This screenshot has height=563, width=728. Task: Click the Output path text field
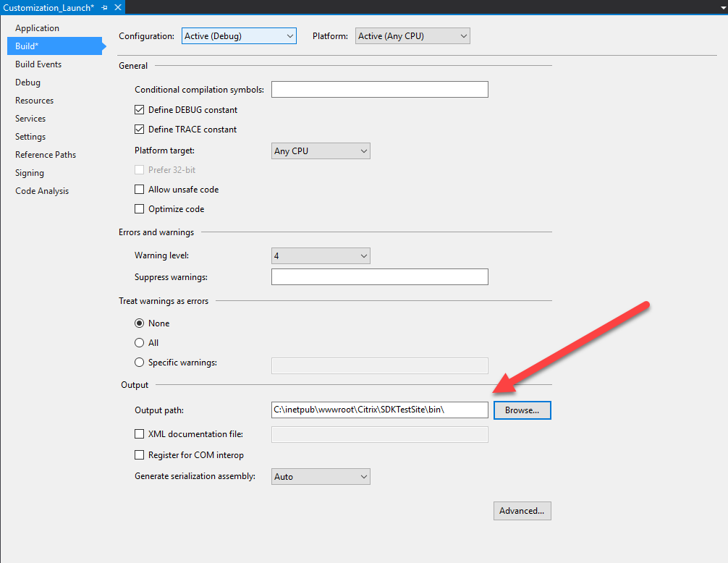click(x=379, y=410)
